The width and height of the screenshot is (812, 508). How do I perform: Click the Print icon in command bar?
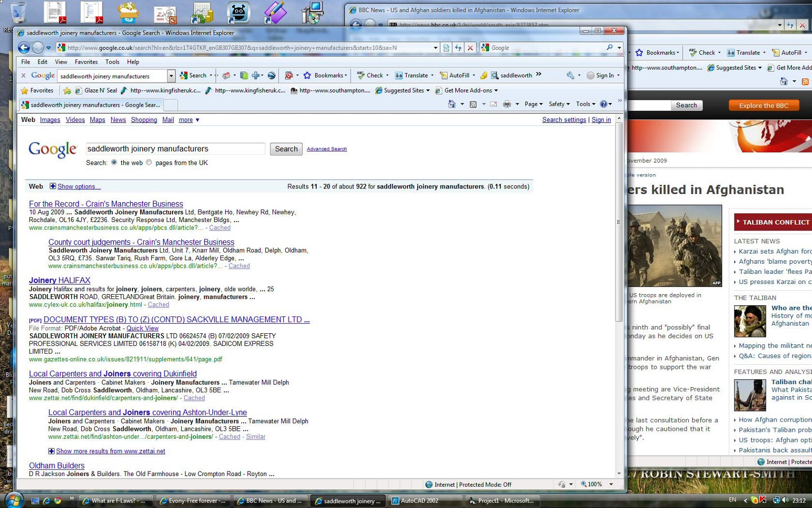coord(506,104)
